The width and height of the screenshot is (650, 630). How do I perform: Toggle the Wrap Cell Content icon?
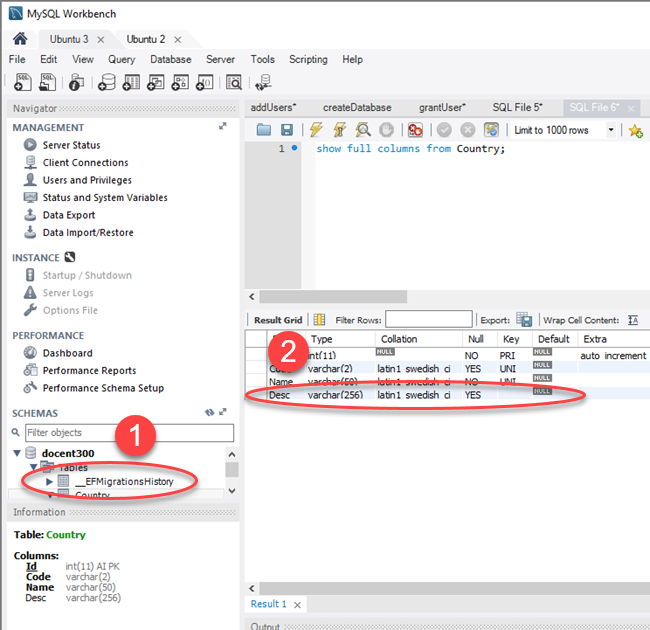633,320
